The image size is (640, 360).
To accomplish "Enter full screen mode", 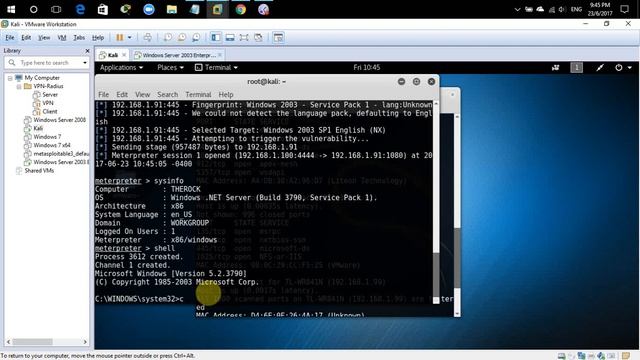I will tap(244, 38).
